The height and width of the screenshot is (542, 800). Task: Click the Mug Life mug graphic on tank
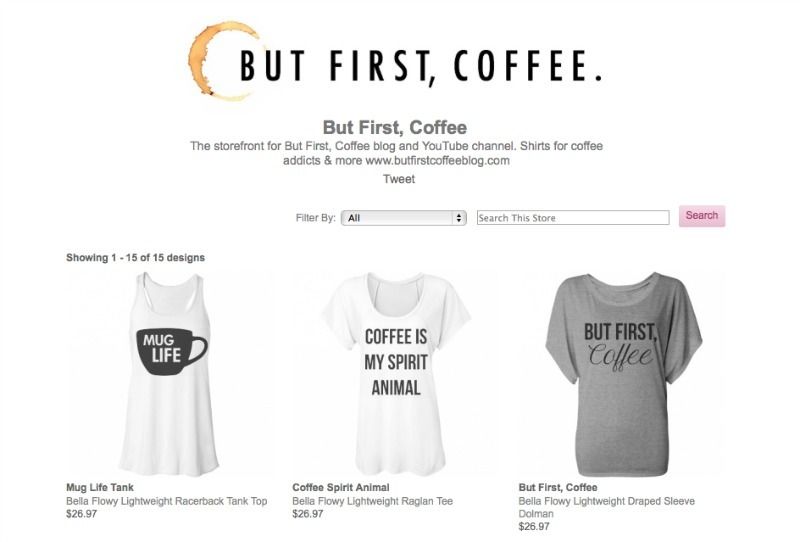171,351
